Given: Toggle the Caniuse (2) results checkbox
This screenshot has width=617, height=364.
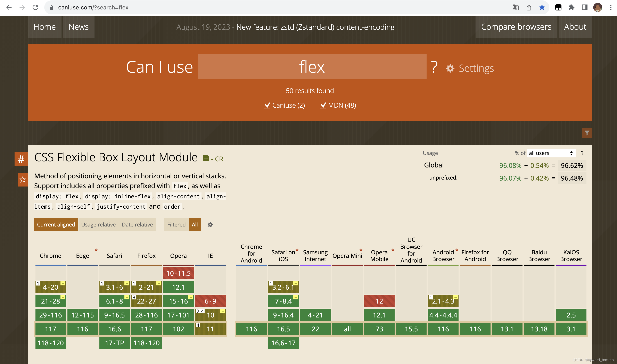Looking at the screenshot, I should pyautogui.click(x=267, y=105).
